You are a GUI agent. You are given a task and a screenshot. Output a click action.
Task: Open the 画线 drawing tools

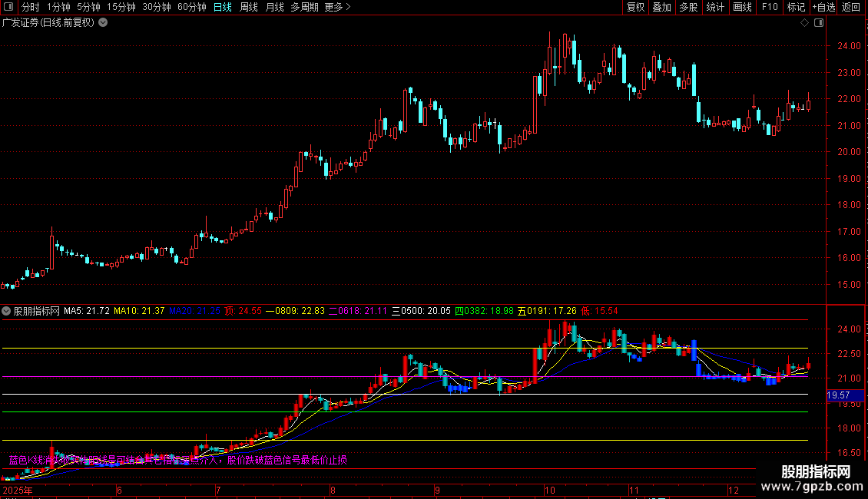[x=743, y=8]
